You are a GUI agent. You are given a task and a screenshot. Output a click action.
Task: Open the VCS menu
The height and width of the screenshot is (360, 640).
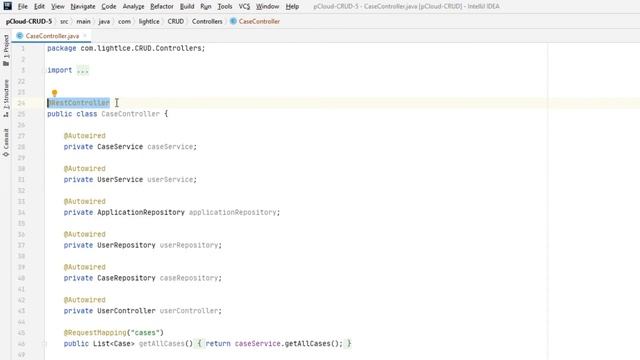pyautogui.click(x=244, y=7)
